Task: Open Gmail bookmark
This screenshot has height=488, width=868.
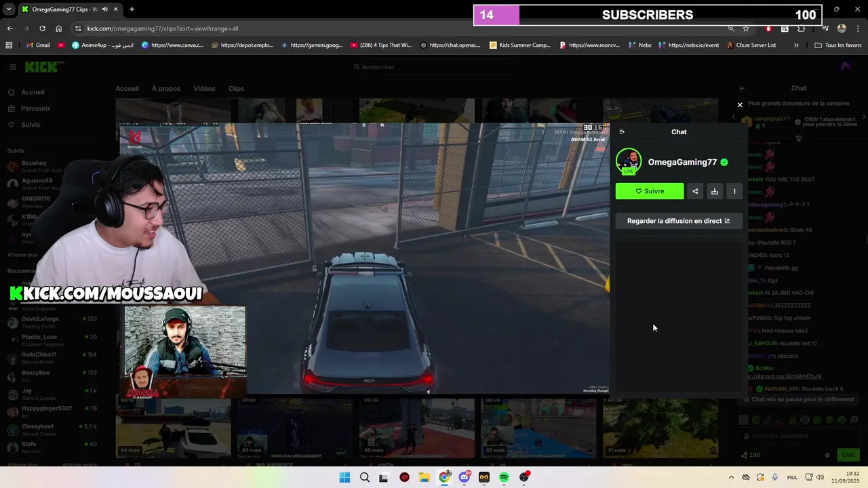Action: point(38,45)
